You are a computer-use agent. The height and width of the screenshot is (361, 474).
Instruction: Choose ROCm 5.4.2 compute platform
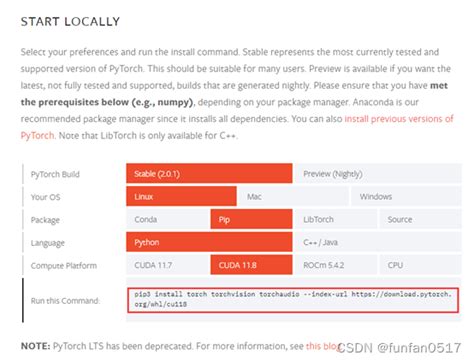336,265
